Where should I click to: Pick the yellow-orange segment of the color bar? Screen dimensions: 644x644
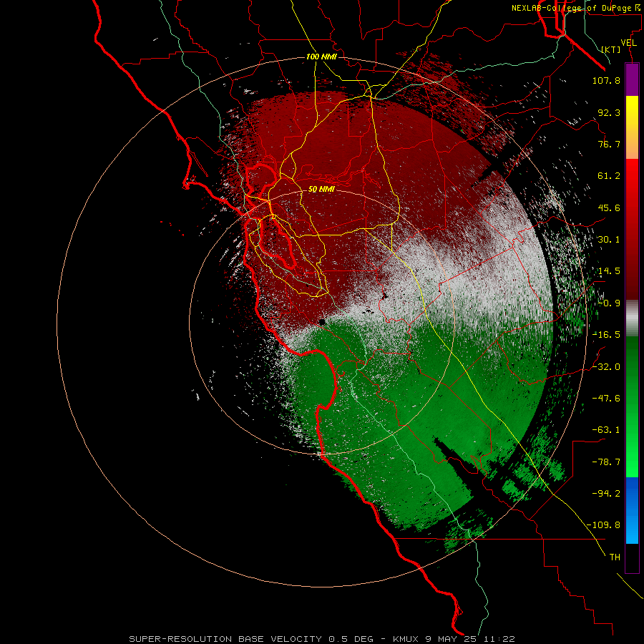632,127
